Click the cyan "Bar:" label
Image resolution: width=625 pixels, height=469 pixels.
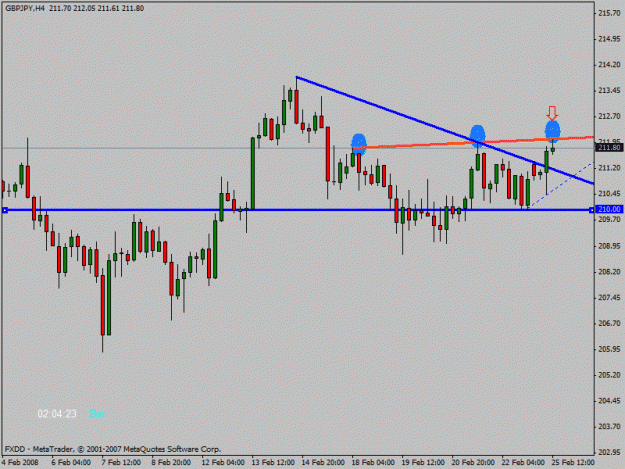[97, 414]
